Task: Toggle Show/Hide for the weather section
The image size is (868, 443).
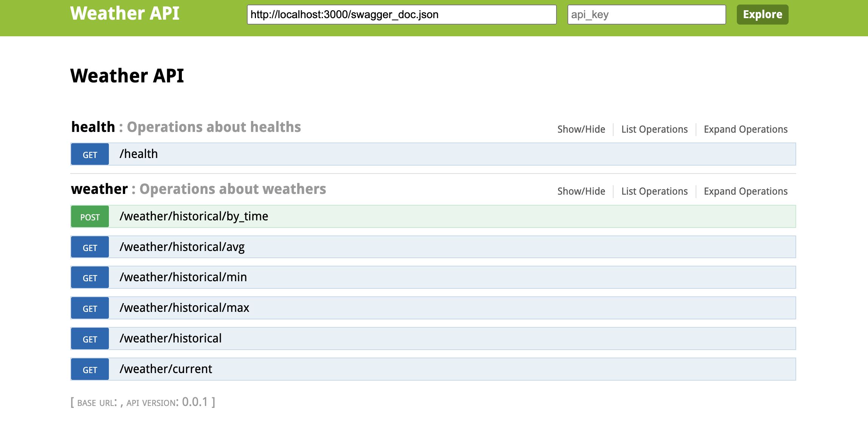Action: click(x=581, y=191)
